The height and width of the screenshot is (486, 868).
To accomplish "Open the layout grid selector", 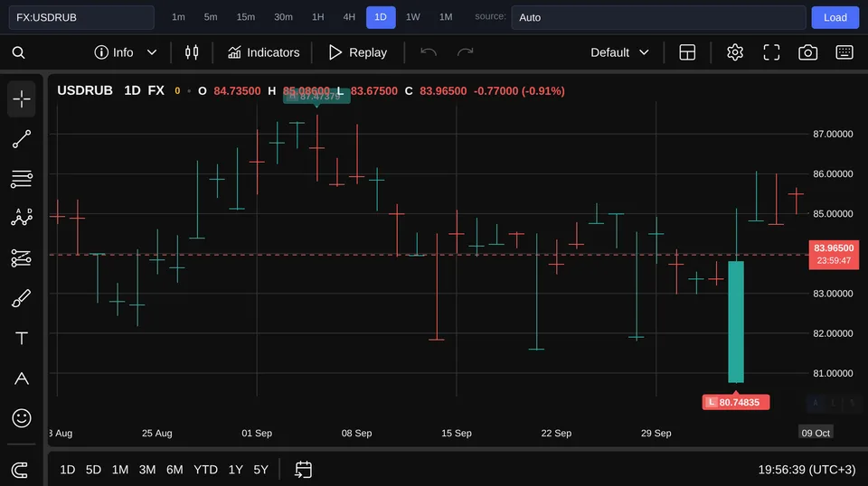I will 687,52.
